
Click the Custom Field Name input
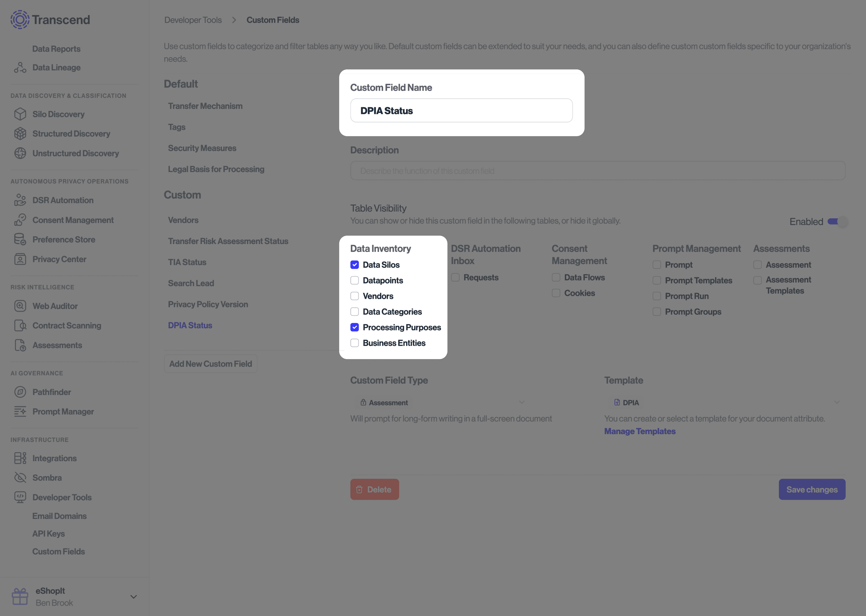coord(461,110)
